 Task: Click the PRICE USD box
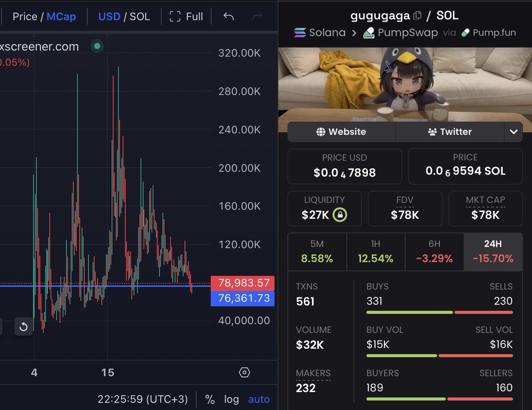(x=344, y=166)
